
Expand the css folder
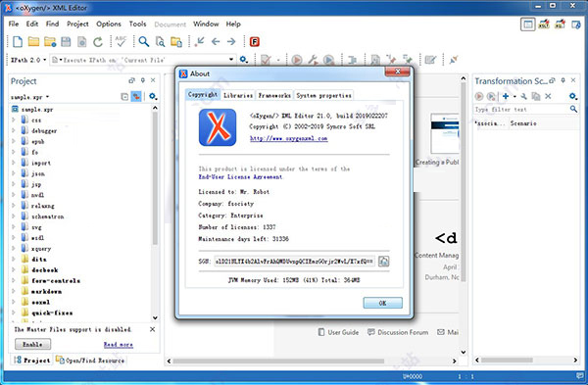[x=14, y=120]
